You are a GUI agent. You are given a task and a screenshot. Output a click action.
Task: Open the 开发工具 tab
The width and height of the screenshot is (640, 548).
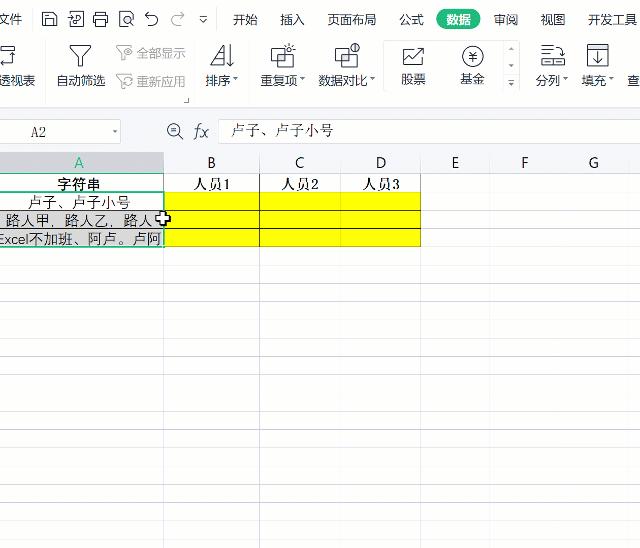pyautogui.click(x=612, y=19)
